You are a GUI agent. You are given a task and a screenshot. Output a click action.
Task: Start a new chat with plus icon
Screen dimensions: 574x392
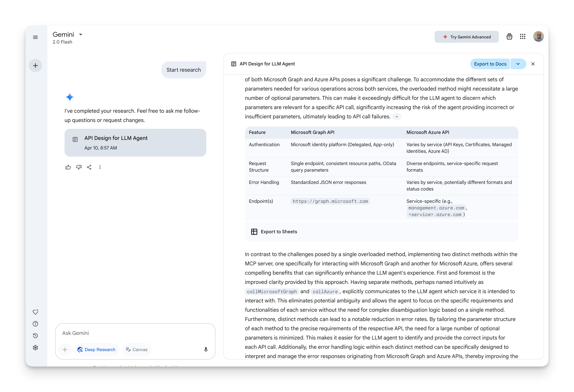[x=35, y=65]
